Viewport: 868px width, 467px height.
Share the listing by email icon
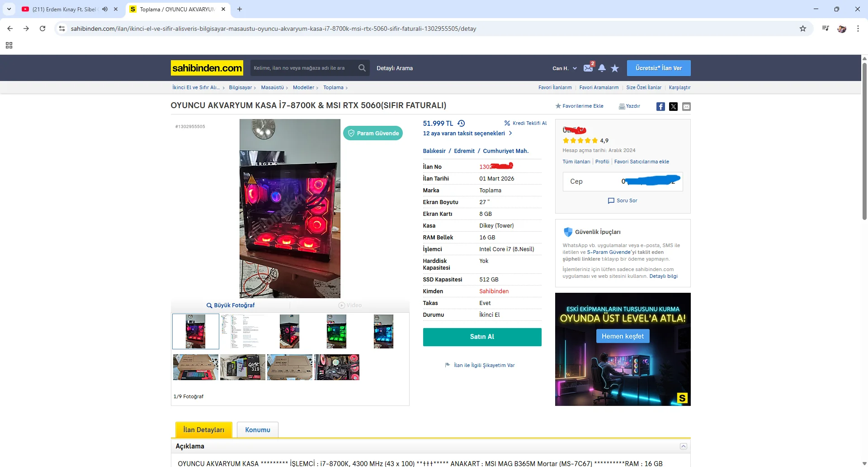686,106
